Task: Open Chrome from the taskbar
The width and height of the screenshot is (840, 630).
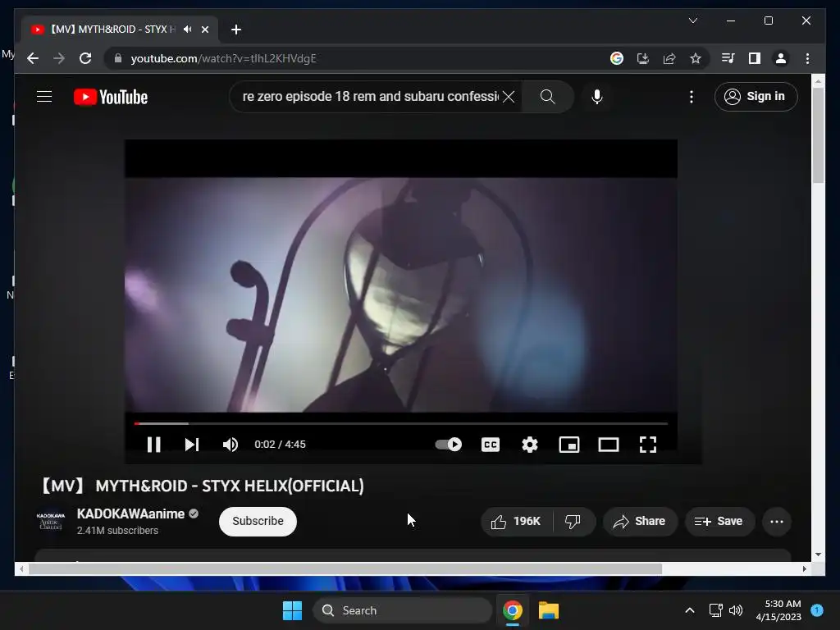Action: 513,610
